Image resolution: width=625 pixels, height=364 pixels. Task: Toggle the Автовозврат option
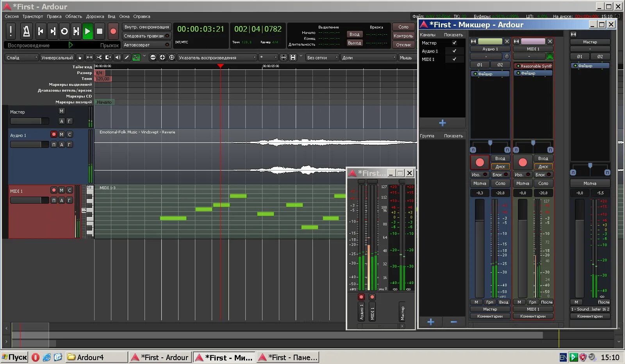coord(146,45)
